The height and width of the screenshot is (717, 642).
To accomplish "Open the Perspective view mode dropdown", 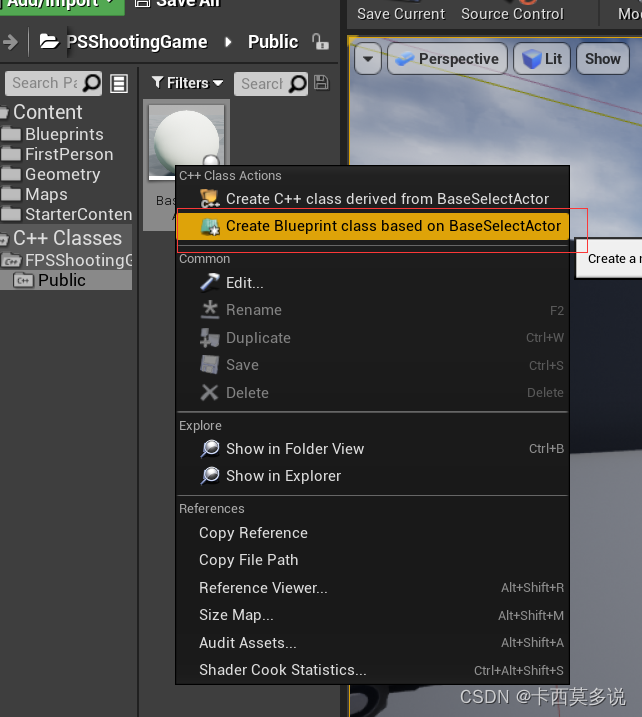I will click(x=447, y=59).
